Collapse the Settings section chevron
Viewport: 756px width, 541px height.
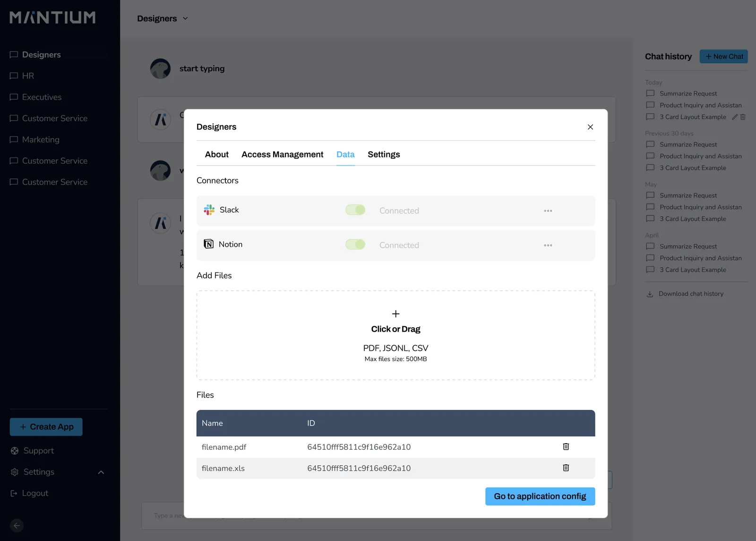pos(101,472)
